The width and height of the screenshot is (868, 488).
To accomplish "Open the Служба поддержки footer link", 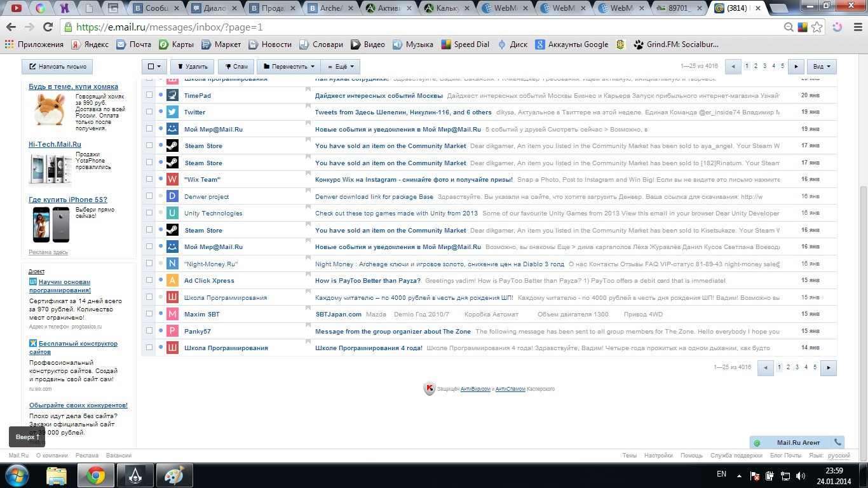I will click(736, 456).
